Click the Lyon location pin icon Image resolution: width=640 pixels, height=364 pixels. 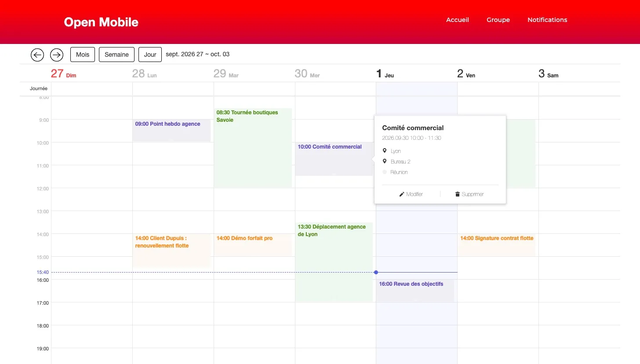click(x=385, y=151)
